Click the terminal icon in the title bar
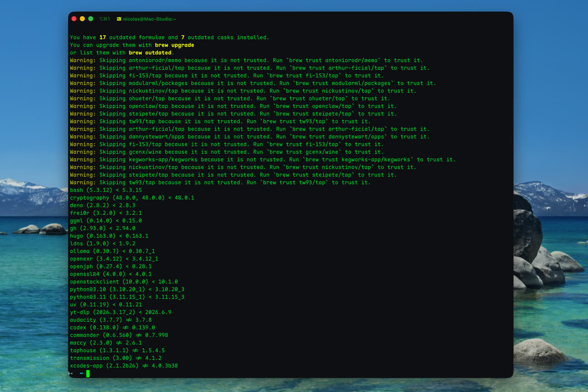The image size is (588, 392). point(119,19)
